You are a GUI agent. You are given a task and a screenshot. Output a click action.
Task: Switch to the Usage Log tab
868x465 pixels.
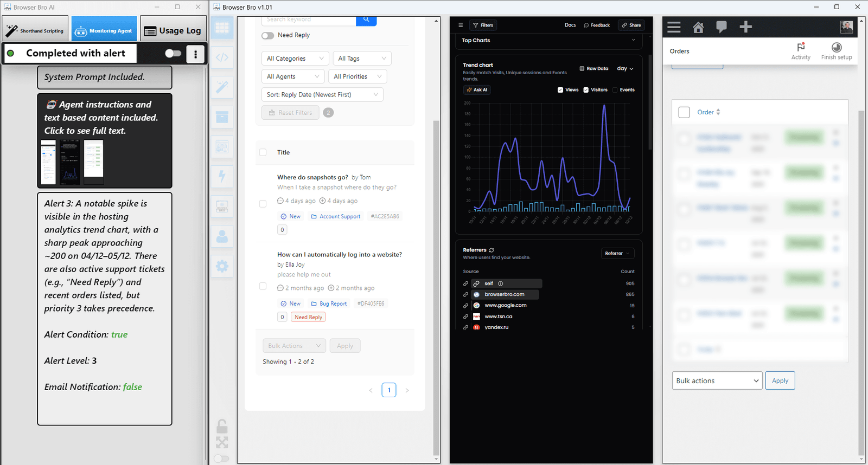(173, 31)
